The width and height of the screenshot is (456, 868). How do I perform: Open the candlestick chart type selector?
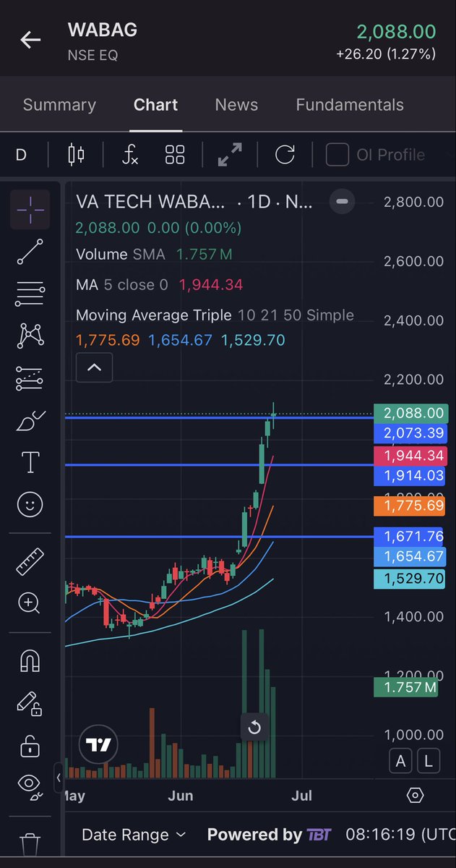[76, 154]
